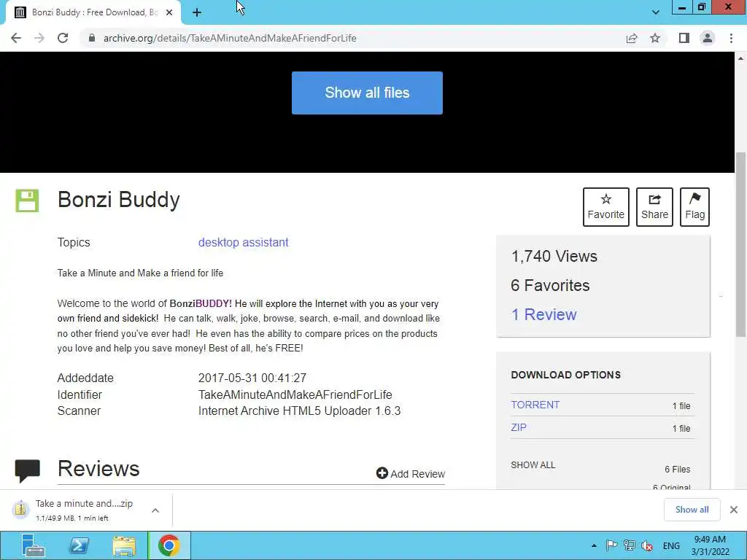Image resolution: width=747 pixels, height=560 pixels.
Task: Click the Flag button
Action: click(x=694, y=207)
